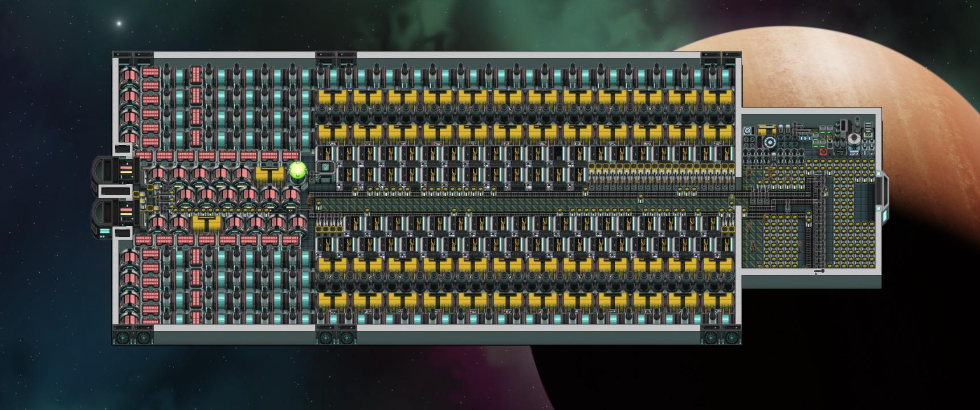The image size is (980, 410).
Task: Select the yellow module beside the green orb
Action: click(x=269, y=174)
